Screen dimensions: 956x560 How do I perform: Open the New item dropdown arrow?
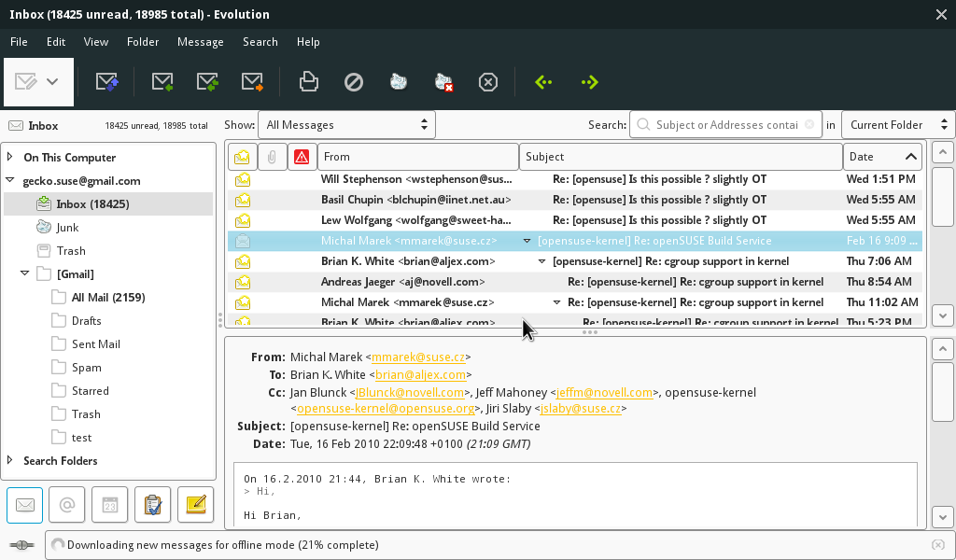pyautogui.click(x=52, y=81)
